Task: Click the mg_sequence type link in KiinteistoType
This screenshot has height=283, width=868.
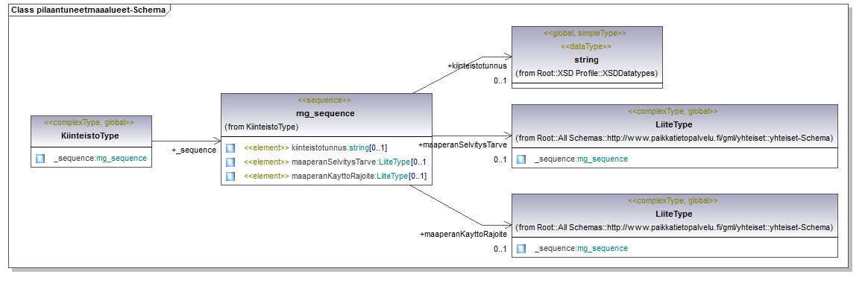Action: [x=122, y=159]
